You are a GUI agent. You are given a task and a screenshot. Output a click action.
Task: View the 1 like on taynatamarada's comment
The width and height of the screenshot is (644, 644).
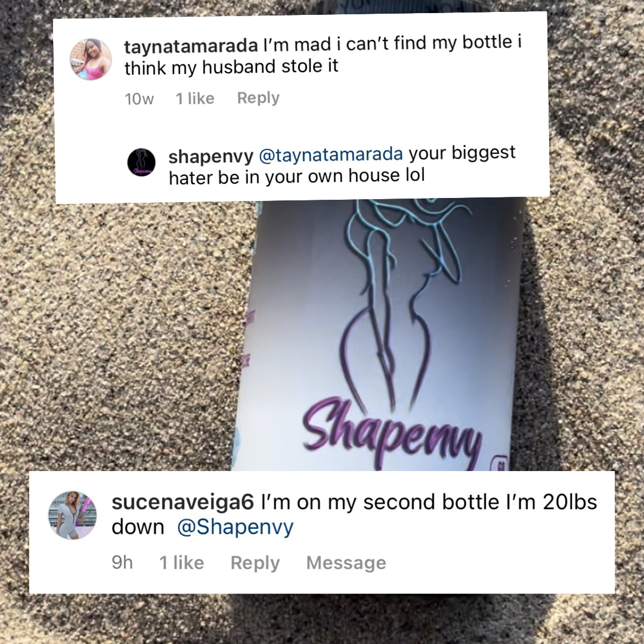point(195,98)
